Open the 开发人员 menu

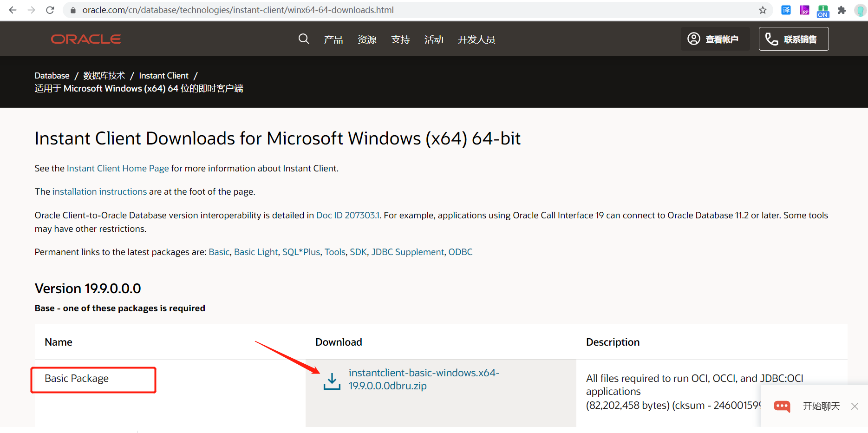click(x=476, y=39)
